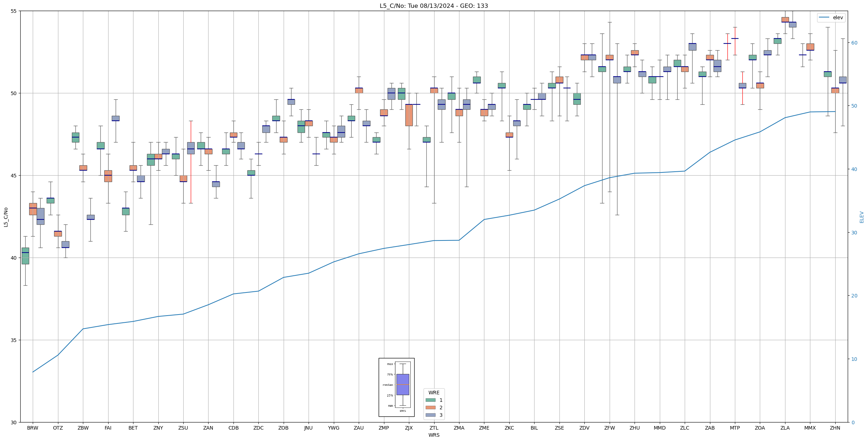
Task: Click the 60 tick on the right axis
Action: (854, 43)
